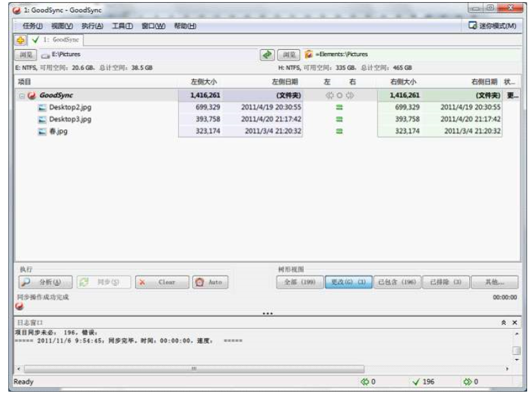Click the log scroll right arrow
This screenshot has width=532, height=393.
coord(507,369)
